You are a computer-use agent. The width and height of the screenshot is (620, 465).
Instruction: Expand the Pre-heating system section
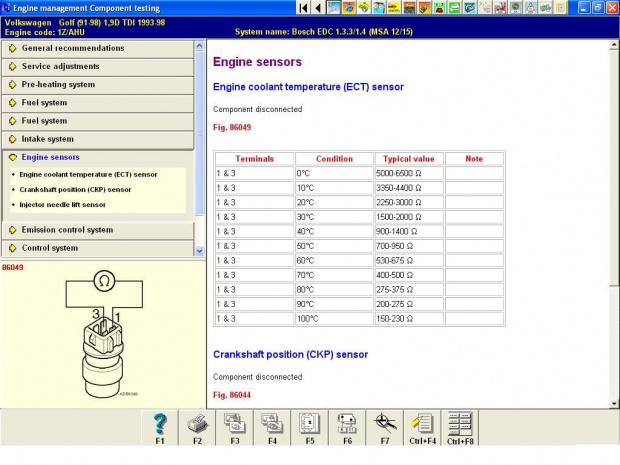click(98, 85)
